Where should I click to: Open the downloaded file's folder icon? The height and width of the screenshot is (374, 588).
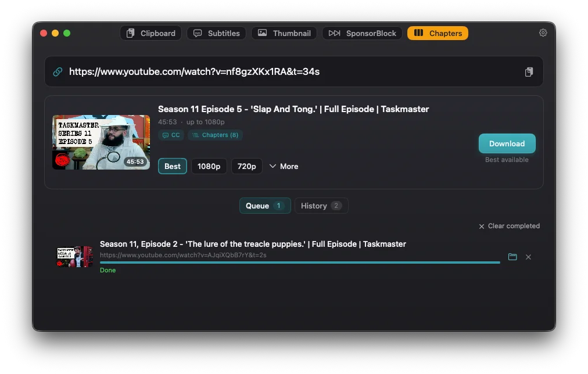pyautogui.click(x=512, y=257)
